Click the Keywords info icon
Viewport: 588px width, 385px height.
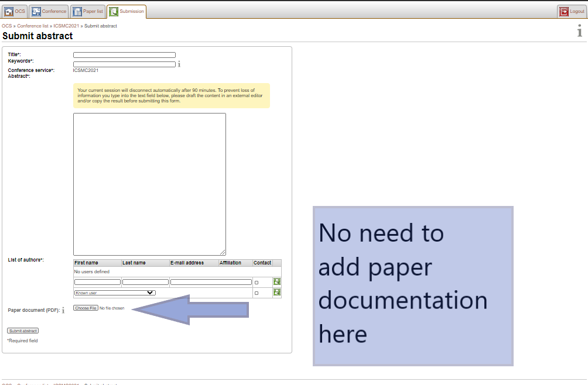pos(179,64)
